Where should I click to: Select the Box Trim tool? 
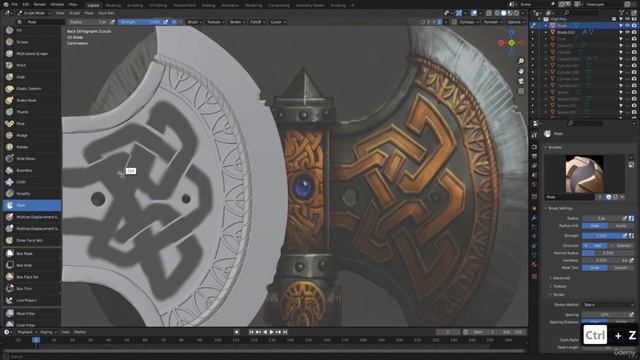click(32, 289)
